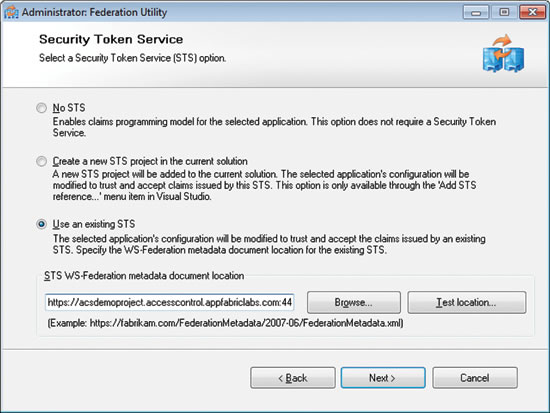Click the Use an existing STS label
The width and height of the screenshot is (550, 413).
coord(94,224)
